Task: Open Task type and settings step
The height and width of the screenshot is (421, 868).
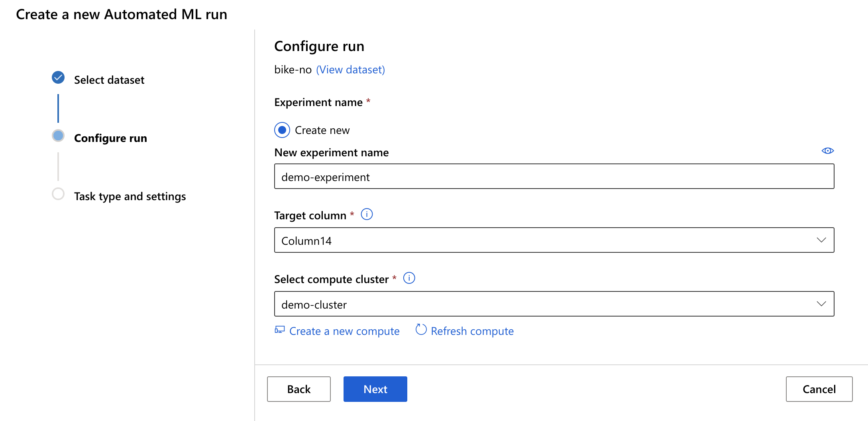Action: pos(130,196)
